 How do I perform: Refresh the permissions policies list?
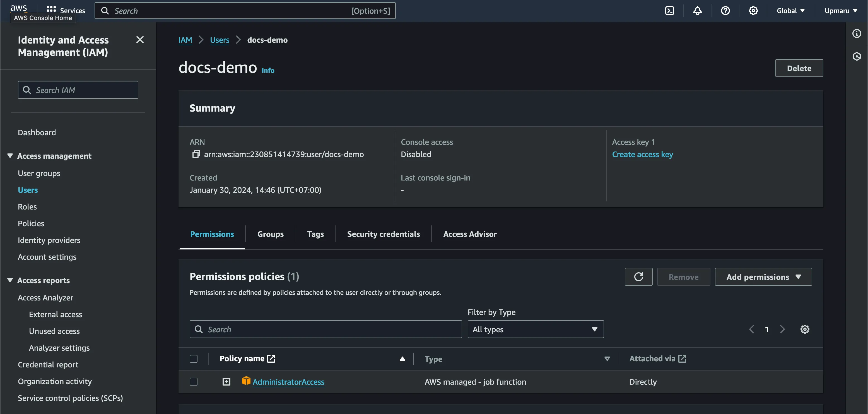pos(638,277)
